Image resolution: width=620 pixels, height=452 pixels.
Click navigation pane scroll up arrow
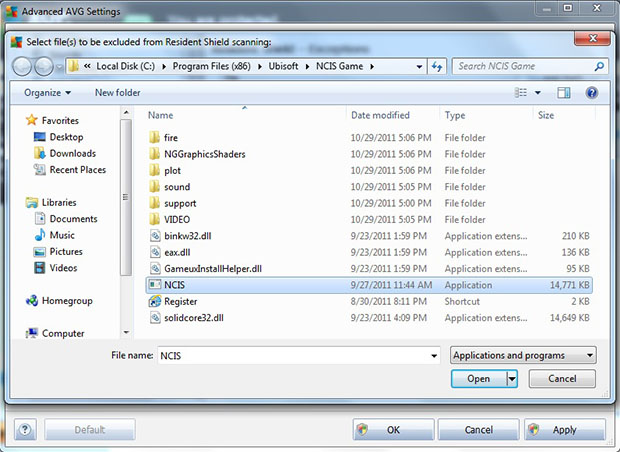126,113
